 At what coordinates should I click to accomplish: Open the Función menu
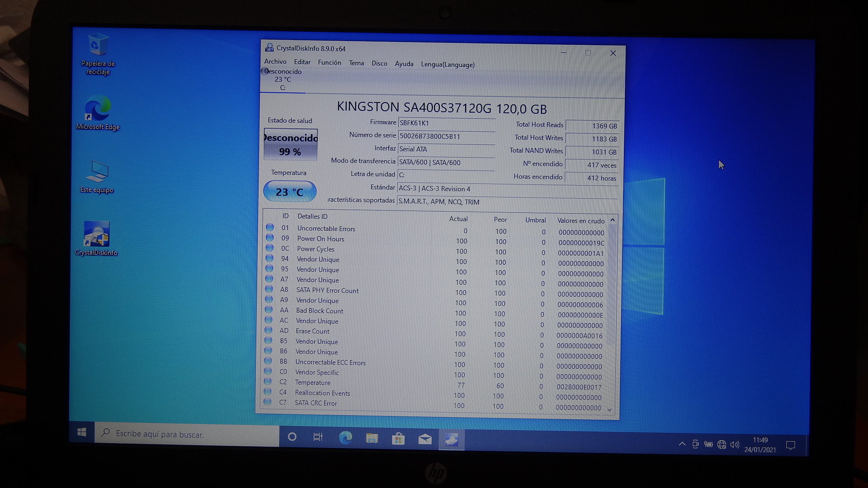coord(329,63)
